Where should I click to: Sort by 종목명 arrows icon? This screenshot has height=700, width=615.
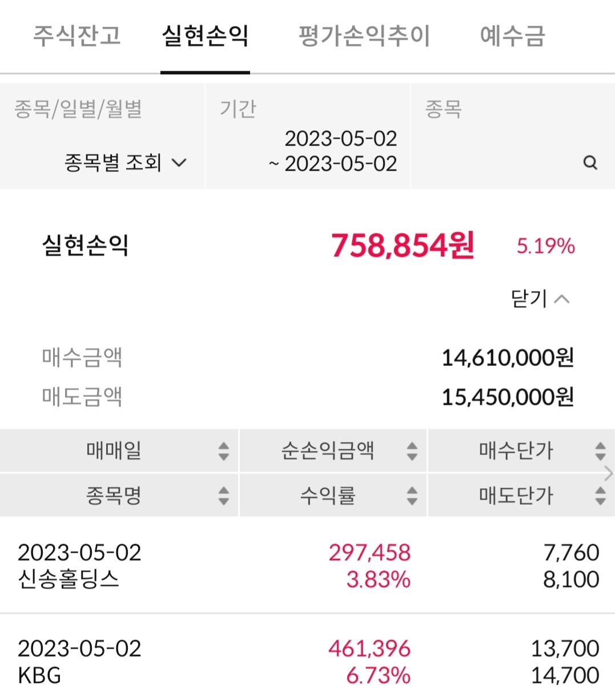(224, 496)
